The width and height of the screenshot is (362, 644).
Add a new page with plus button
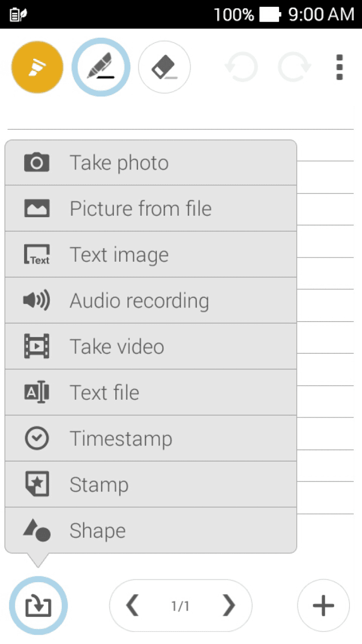click(x=323, y=605)
